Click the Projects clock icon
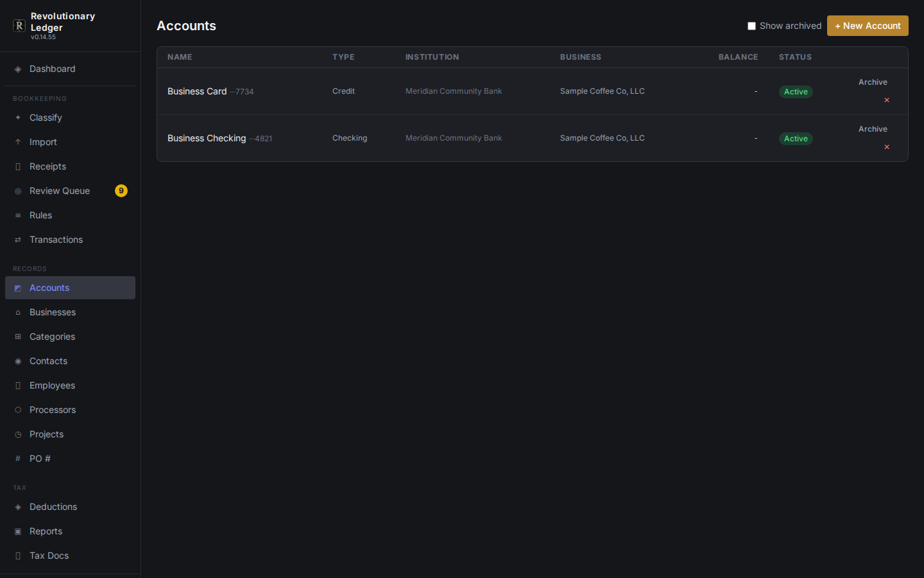The height and width of the screenshot is (578, 924). point(18,435)
